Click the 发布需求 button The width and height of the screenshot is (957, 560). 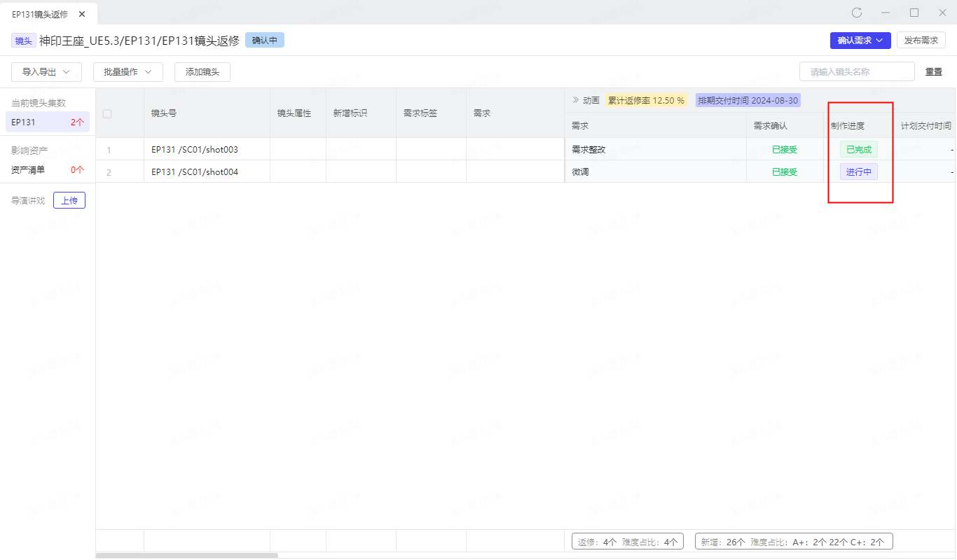(x=921, y=41)
